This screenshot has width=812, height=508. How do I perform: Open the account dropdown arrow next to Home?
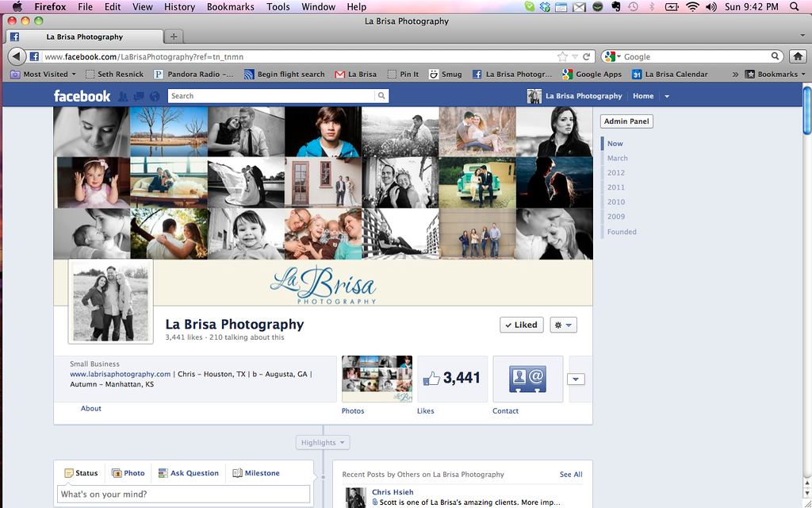[x=667, y=96]
